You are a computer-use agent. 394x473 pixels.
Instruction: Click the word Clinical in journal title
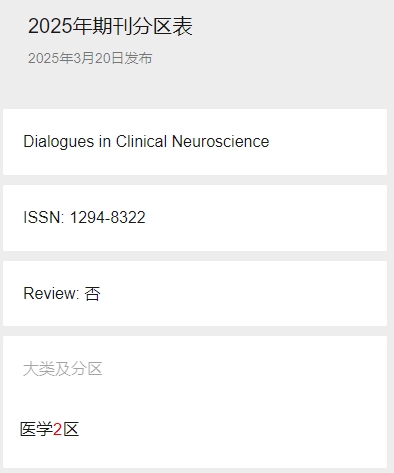coord(141,141)
